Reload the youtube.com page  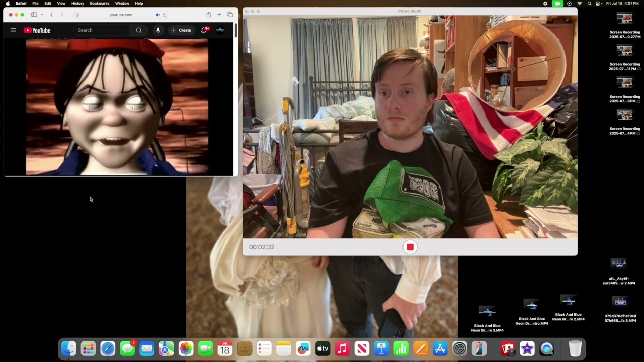(164, 15)
